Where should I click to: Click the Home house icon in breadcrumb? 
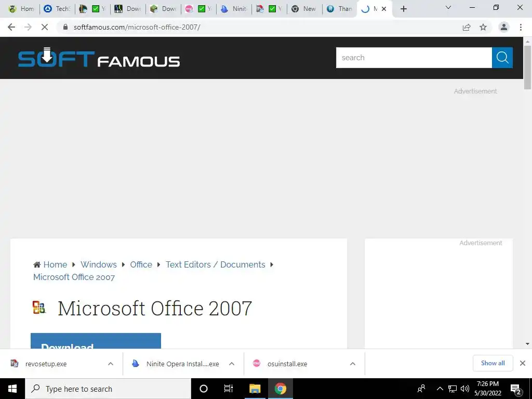click(x=37, y=264)
